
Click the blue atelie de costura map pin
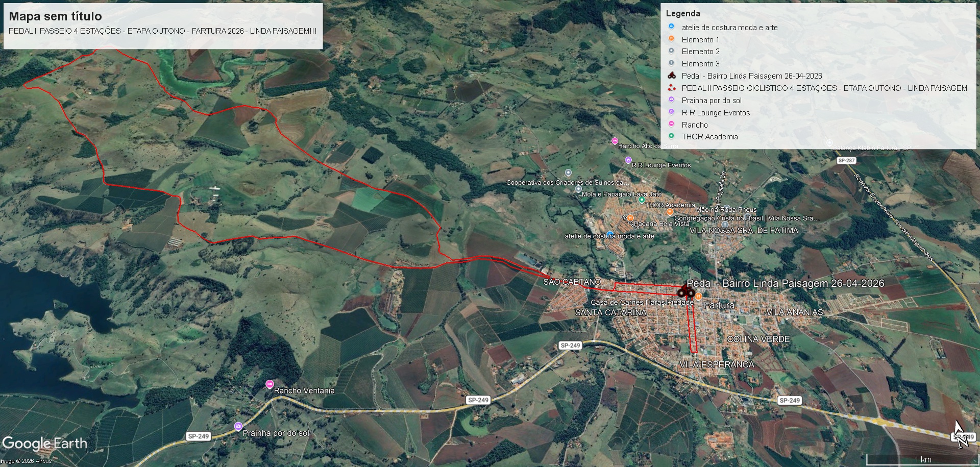click(609, 234)
